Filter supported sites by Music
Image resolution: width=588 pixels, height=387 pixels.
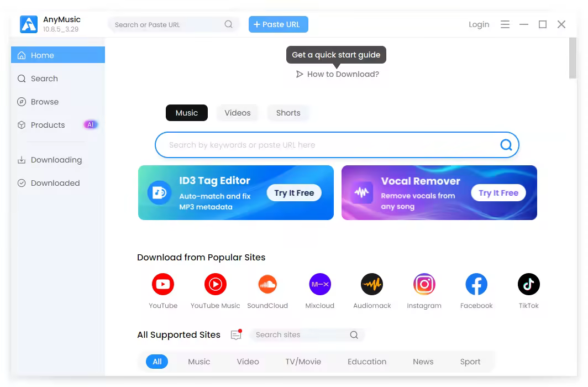199,362
